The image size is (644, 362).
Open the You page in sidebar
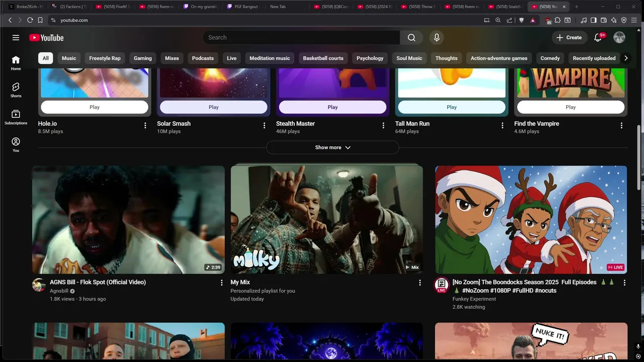click(16, 145)
